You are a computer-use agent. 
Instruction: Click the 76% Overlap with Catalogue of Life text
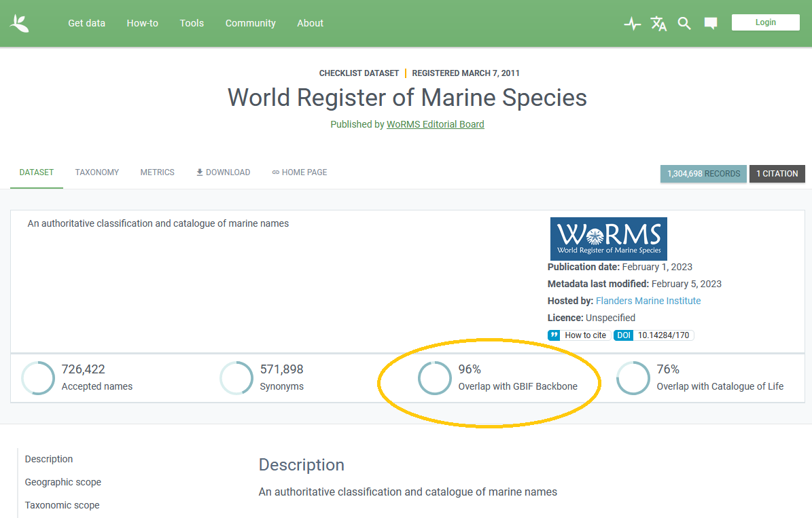pyautogui.click(x=720, y=377)
